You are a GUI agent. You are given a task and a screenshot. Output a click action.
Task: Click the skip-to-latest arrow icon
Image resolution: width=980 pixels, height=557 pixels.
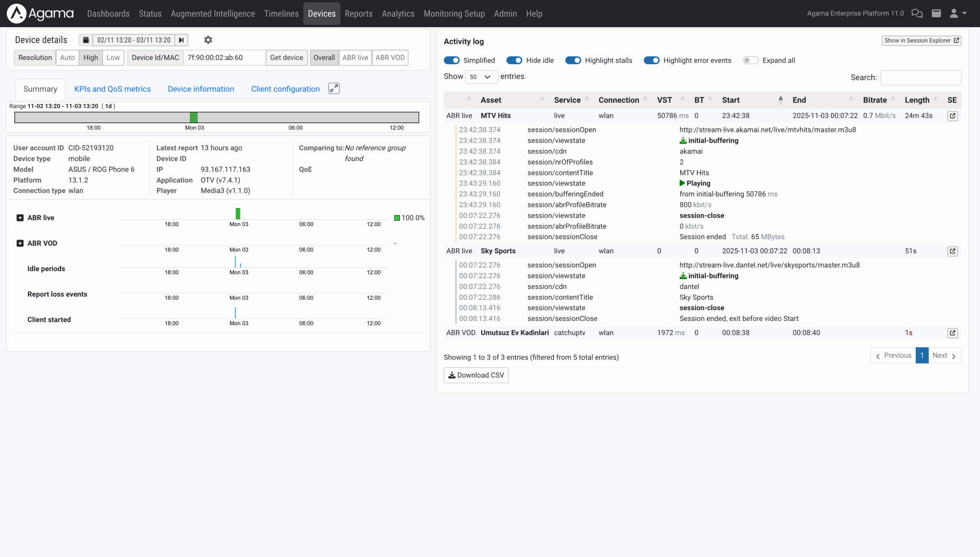coord(181,40)
